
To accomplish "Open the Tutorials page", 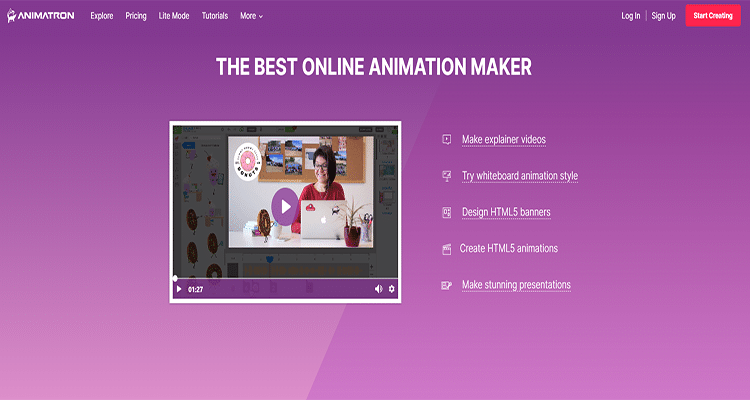I will click(215, 16).
